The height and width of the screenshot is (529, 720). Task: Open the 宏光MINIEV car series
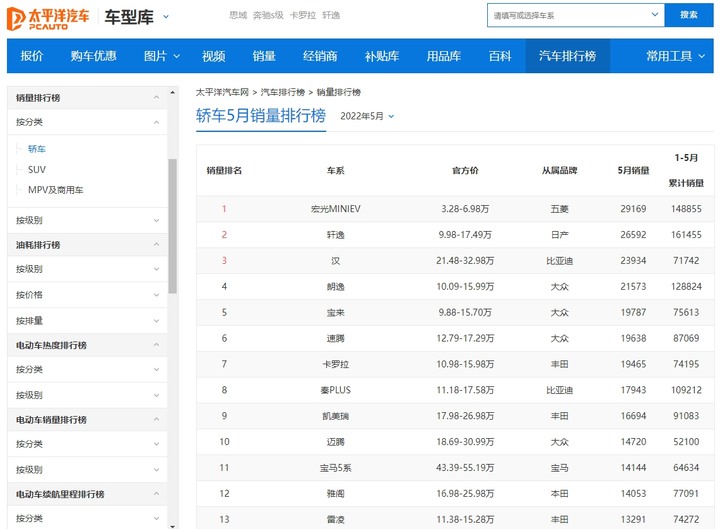coord(336,209)
